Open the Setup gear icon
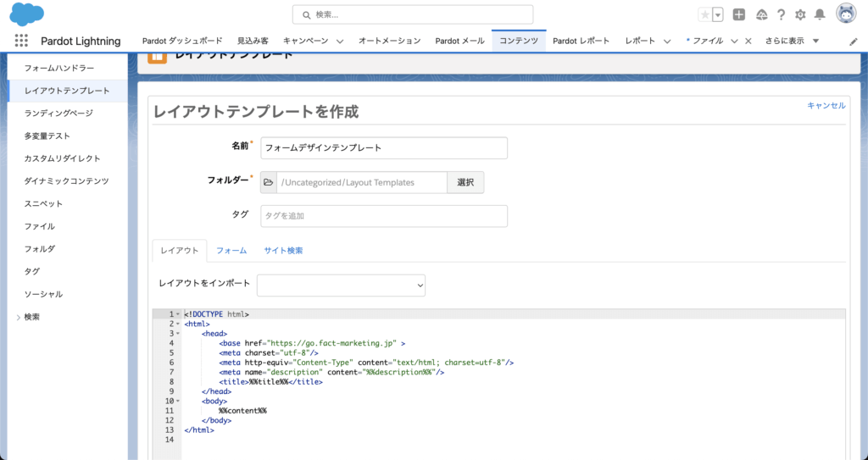Viewport: 868px width, 460px height. pos(800,14)
